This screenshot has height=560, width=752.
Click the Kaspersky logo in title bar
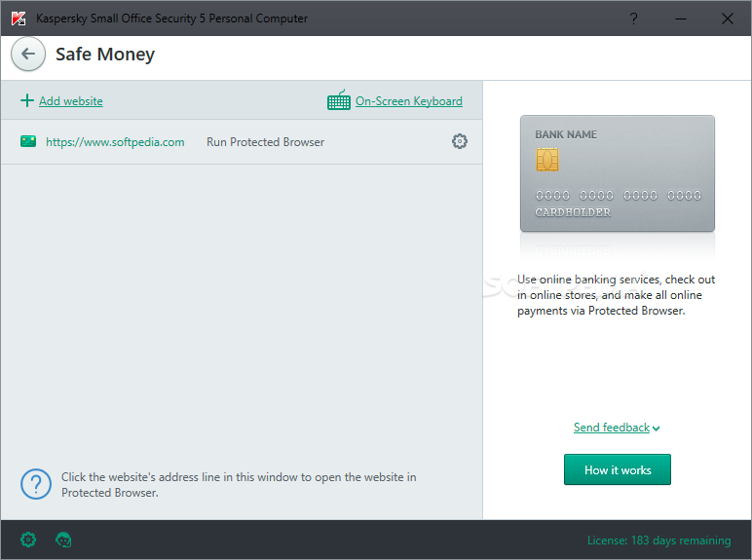[19, 19]
